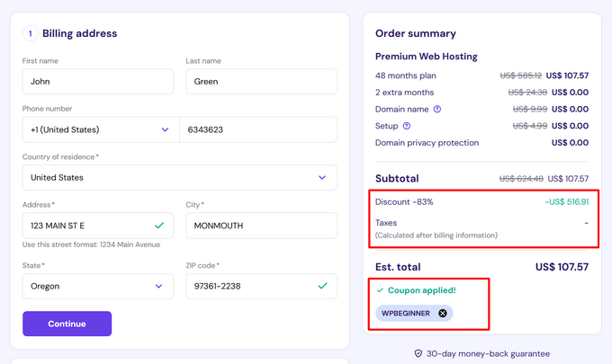Click the Domain name help question icon
The width and height of the screenshot is (612, 364).
[437, 109]
